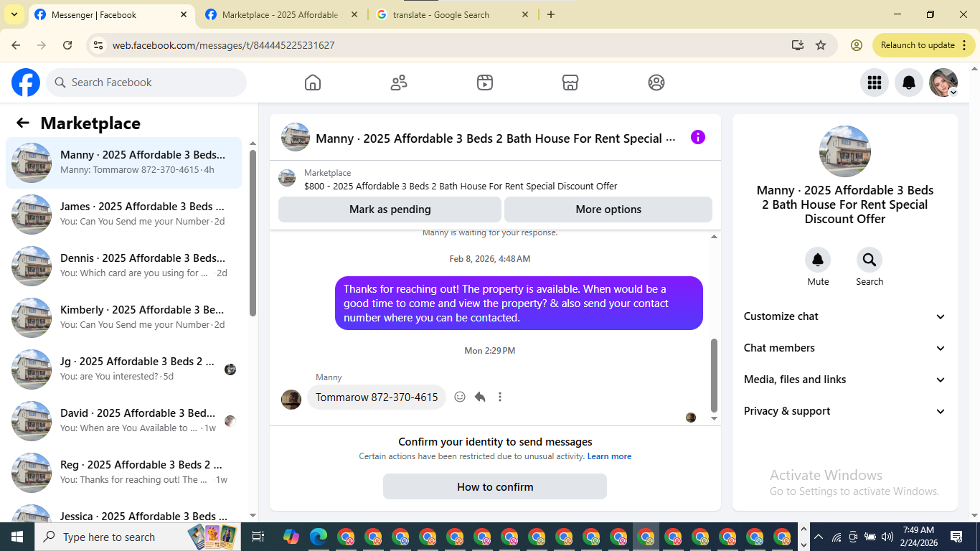Open a new browser tab
980x551 pixels.
(551, 14)
